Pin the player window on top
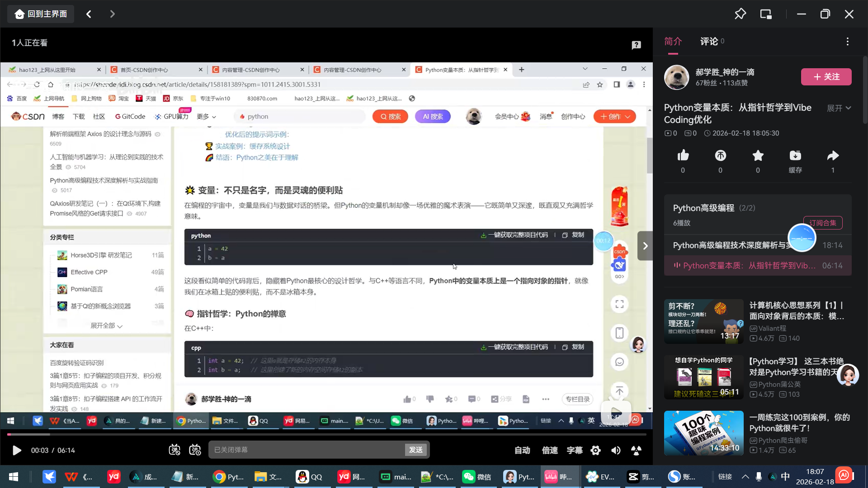The width and height of the screenshot is (868, 488). tap(740, 14)
